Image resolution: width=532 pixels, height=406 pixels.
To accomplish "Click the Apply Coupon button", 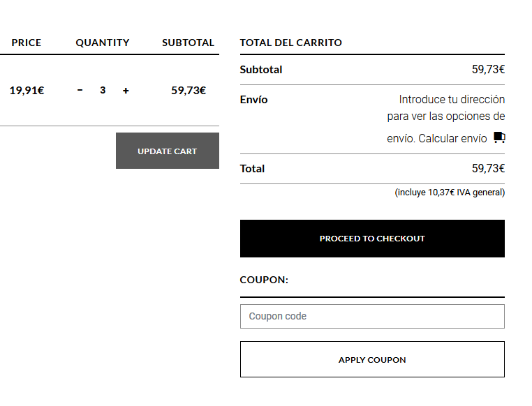I will pos(372,359).
